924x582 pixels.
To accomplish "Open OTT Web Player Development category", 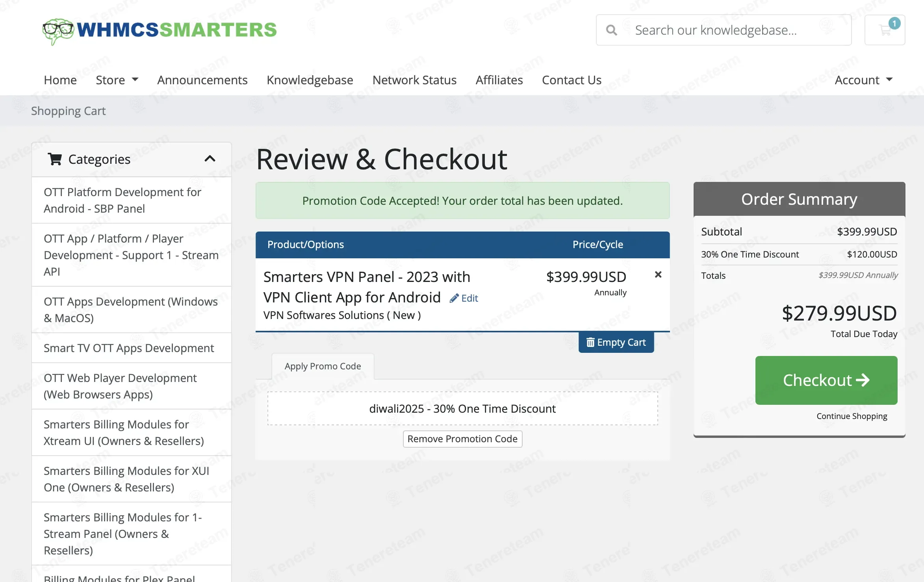I will (x=132, y=386).
